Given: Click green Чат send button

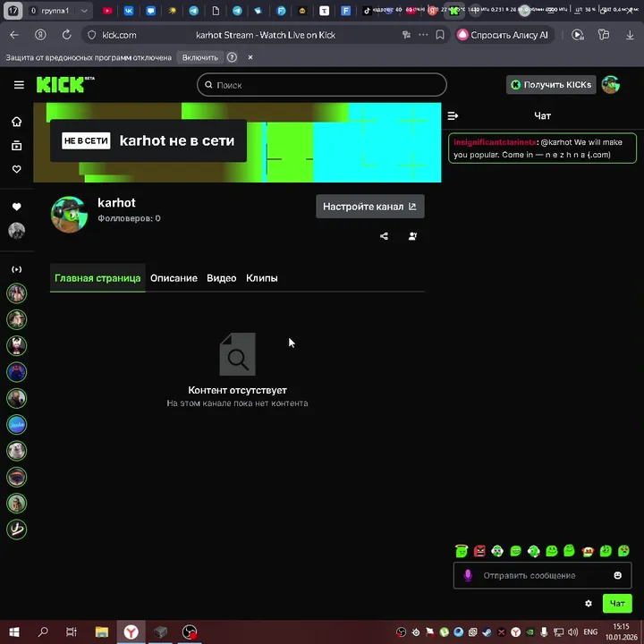Looking at the screenshot, I should (617, 604).
